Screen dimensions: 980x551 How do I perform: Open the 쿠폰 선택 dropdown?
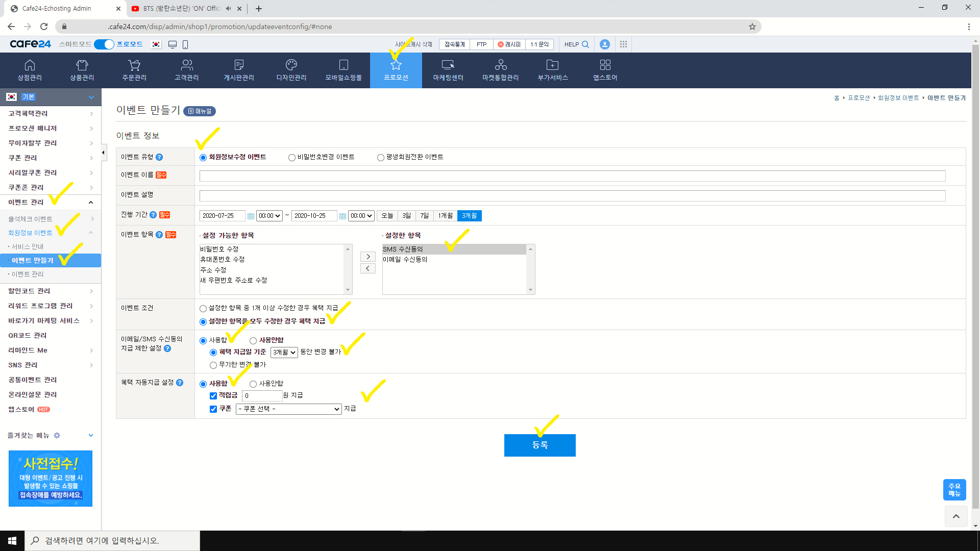tap(288, 409)
